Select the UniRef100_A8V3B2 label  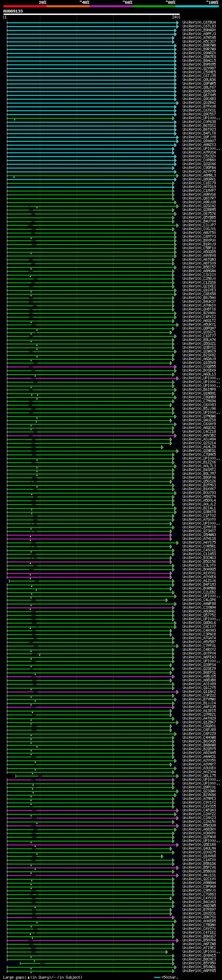coord(199,436)
